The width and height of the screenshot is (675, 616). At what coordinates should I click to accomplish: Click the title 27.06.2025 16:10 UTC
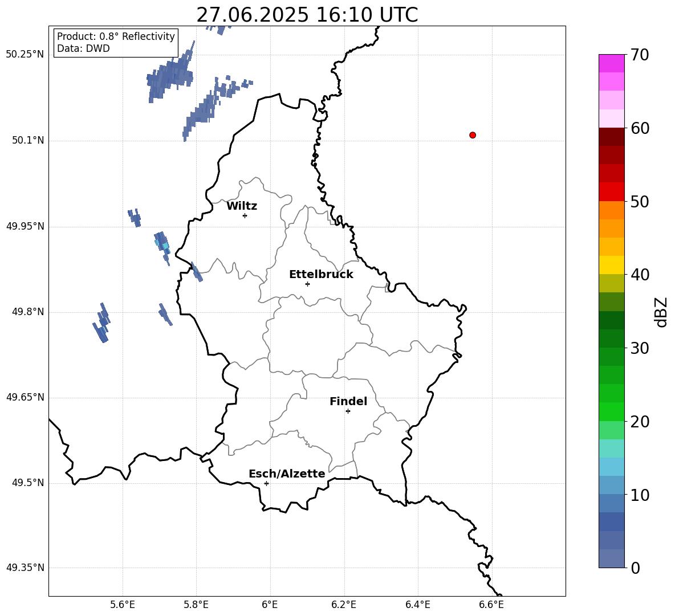pyautogui.click(x=307, y=15)
